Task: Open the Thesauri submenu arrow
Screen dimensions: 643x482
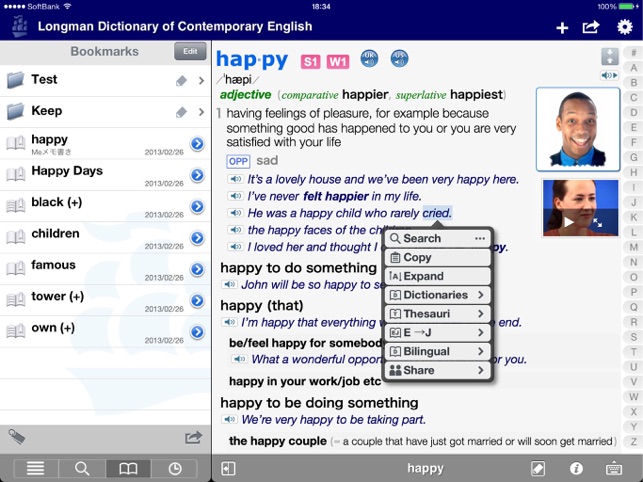Action: coord(481,314)
